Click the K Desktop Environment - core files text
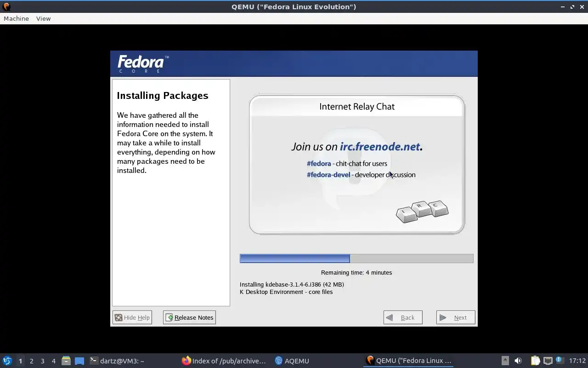 (x=286, y=292)
